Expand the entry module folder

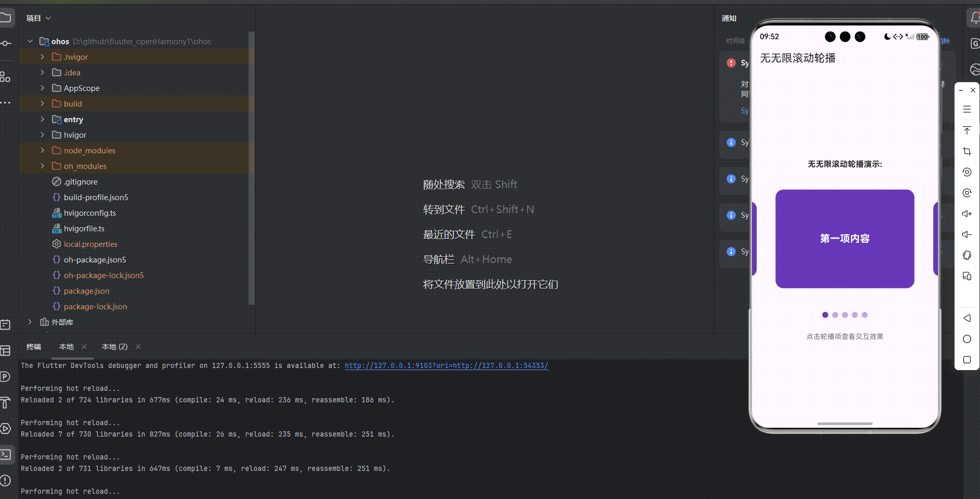pos(43,119)
